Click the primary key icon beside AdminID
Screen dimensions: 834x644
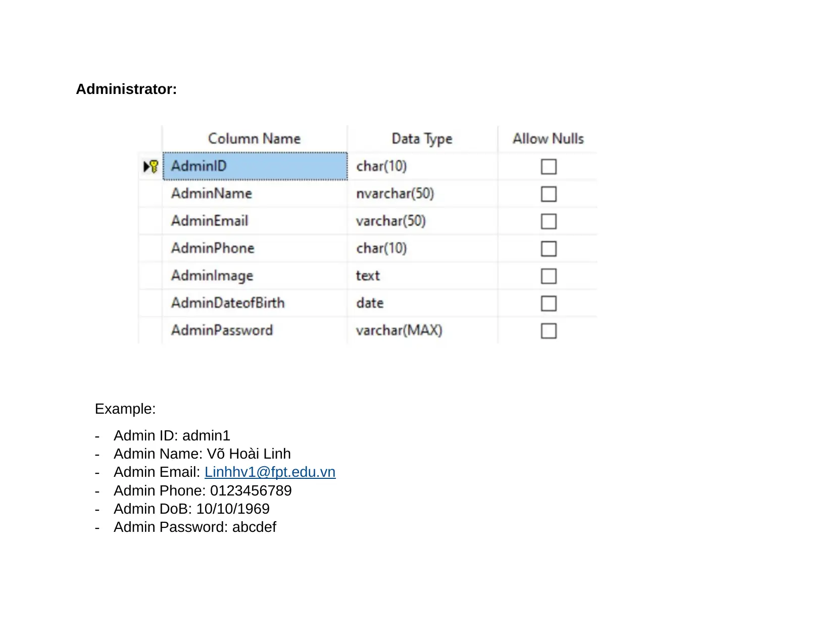tap(154, 166)
